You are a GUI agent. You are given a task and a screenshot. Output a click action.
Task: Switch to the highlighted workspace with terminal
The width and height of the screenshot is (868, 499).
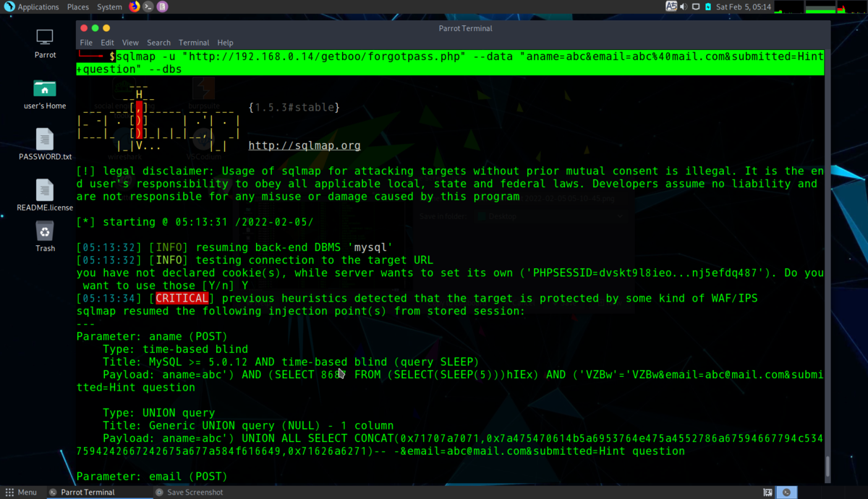786,492
